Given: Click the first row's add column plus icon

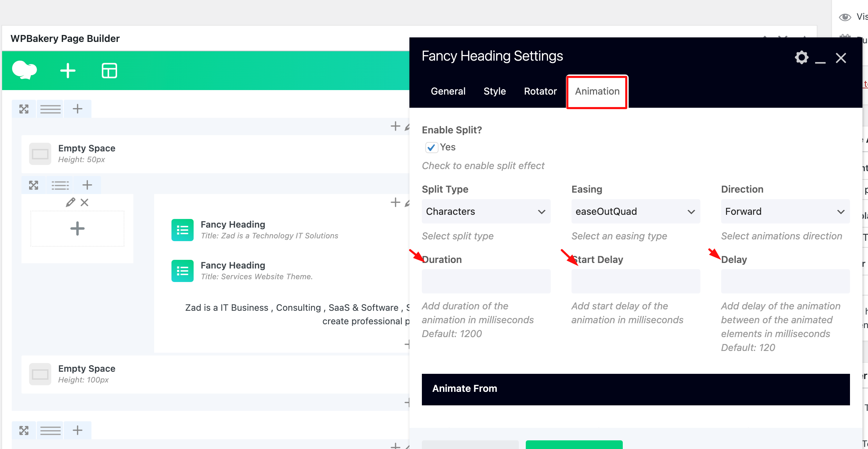Looking at the screenshot, I should (x=78, y=109).
